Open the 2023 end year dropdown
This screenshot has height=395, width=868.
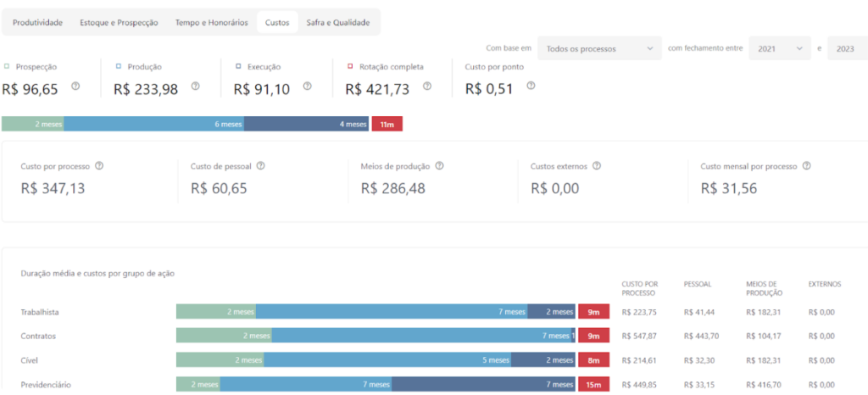pyautogui.click(x=847, y=49)
